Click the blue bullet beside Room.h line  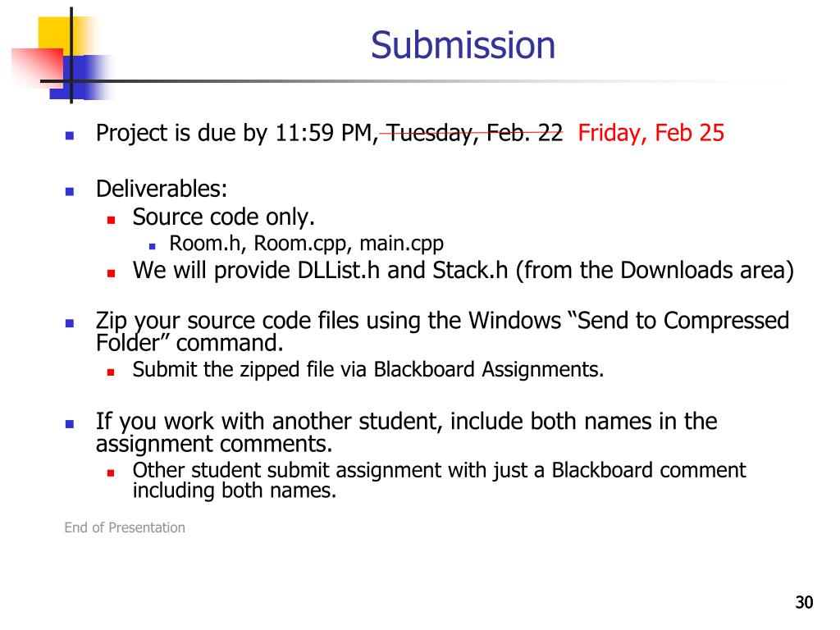tap(153, 246)
